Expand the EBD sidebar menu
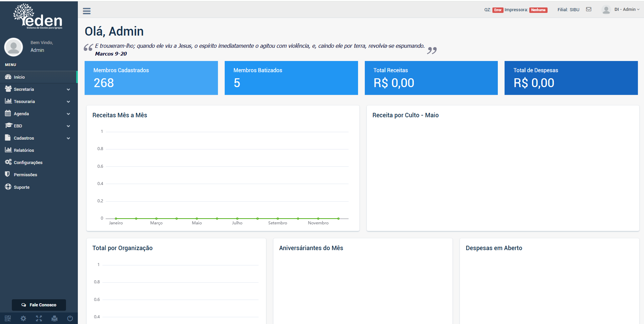This screenshot has width=644, height=324. (37, 126)
